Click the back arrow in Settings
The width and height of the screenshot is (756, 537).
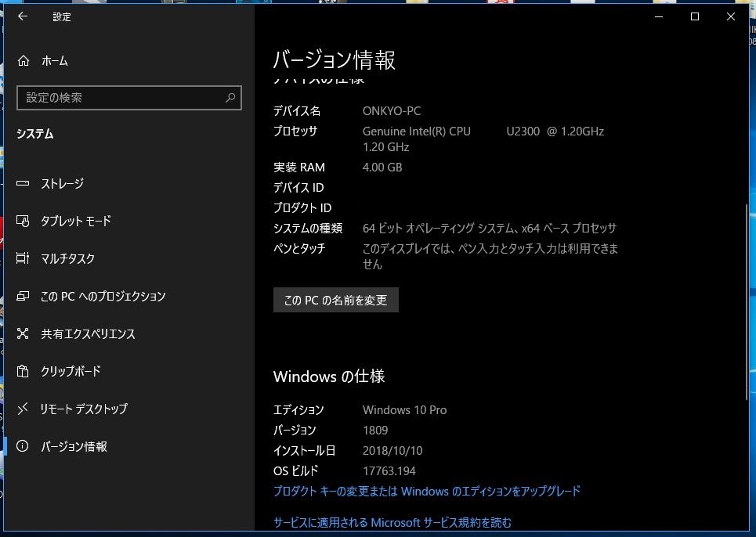pyautogui.click(x=23, y=16)
